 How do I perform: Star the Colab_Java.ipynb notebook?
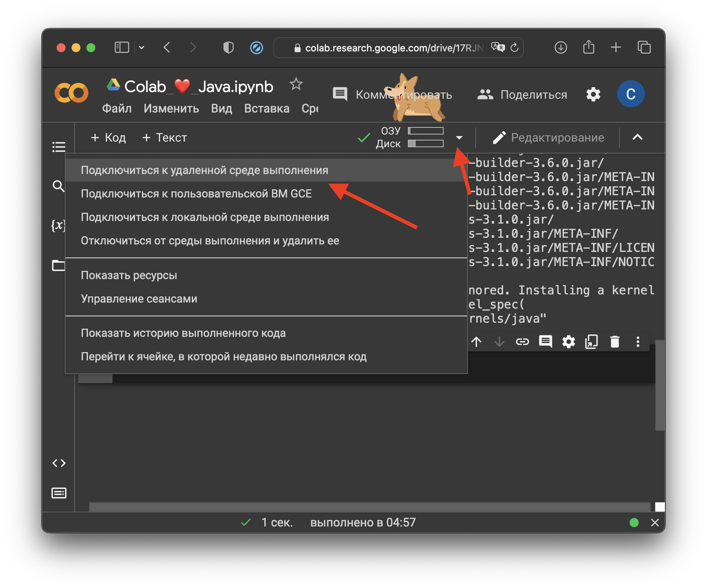(296, 84)
